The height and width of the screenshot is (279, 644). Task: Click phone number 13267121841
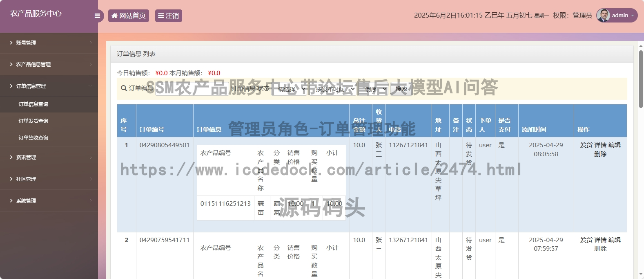click(408, 240)
